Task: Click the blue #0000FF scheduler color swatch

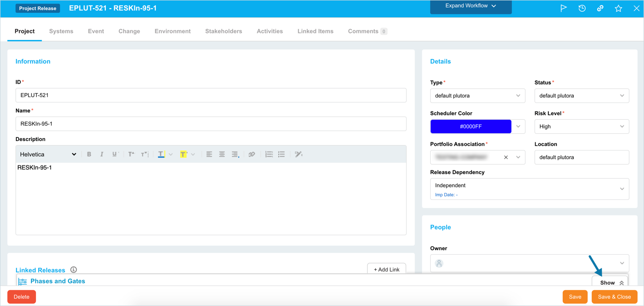Action: click(x=471, y=126)
